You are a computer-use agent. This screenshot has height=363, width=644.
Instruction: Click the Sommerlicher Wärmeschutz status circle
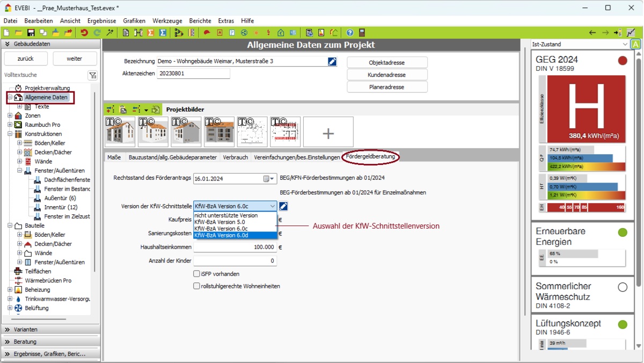point(623,287)
